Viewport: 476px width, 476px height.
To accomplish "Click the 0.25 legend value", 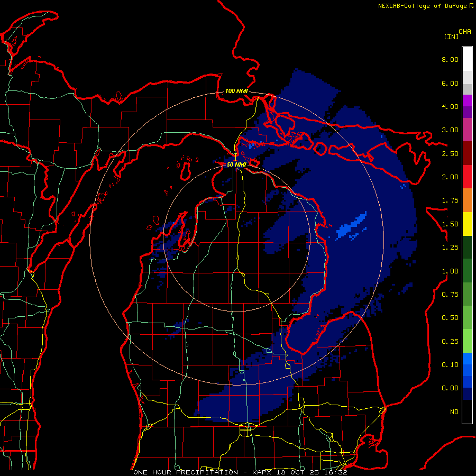I will (450, 342).
